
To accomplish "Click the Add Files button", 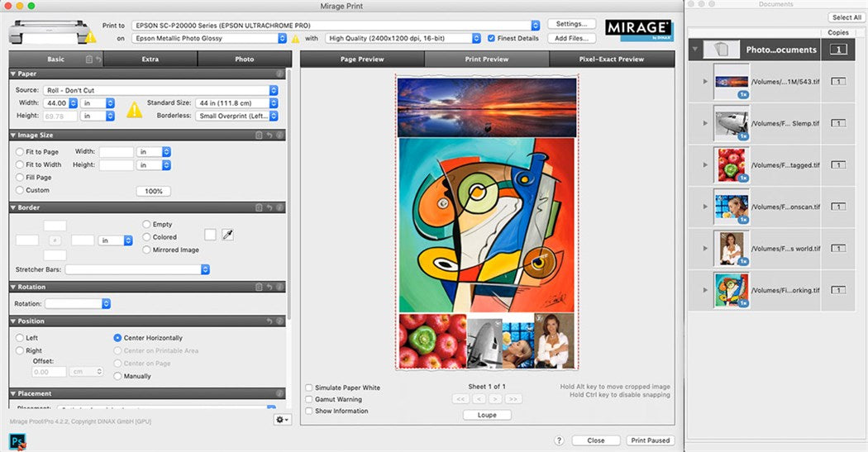I will 571,38.
